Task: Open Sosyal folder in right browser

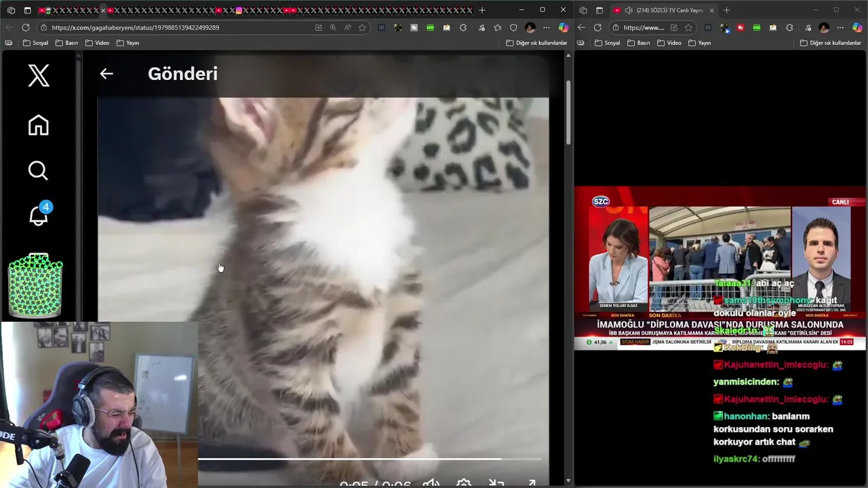Action: pyautogui.click(x=608, y=43)
